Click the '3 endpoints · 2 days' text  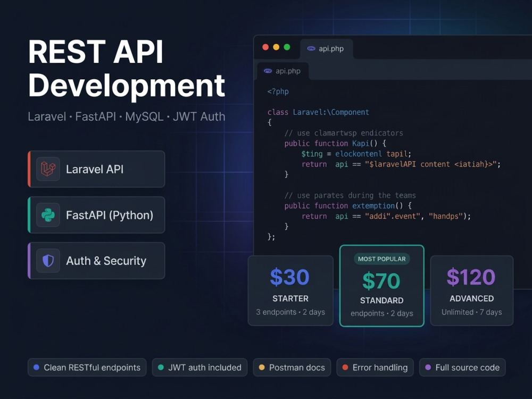coord(290,312)
